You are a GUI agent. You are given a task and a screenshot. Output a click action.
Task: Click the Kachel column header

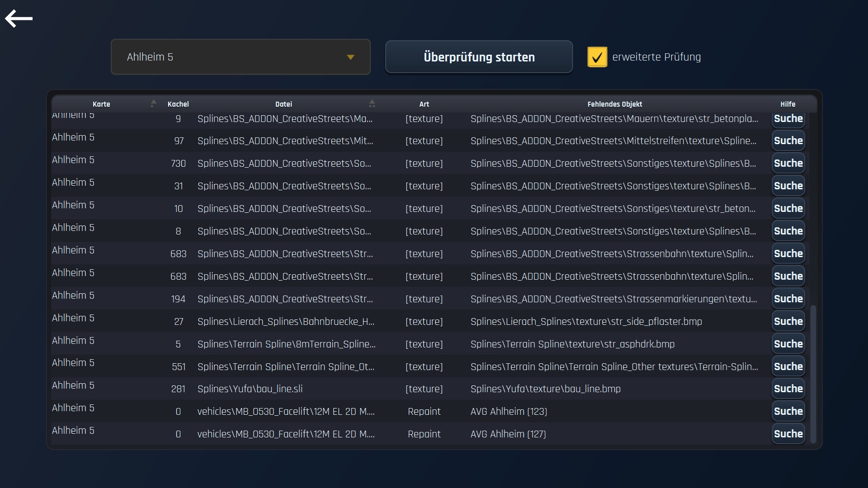[x=178, y=104]
